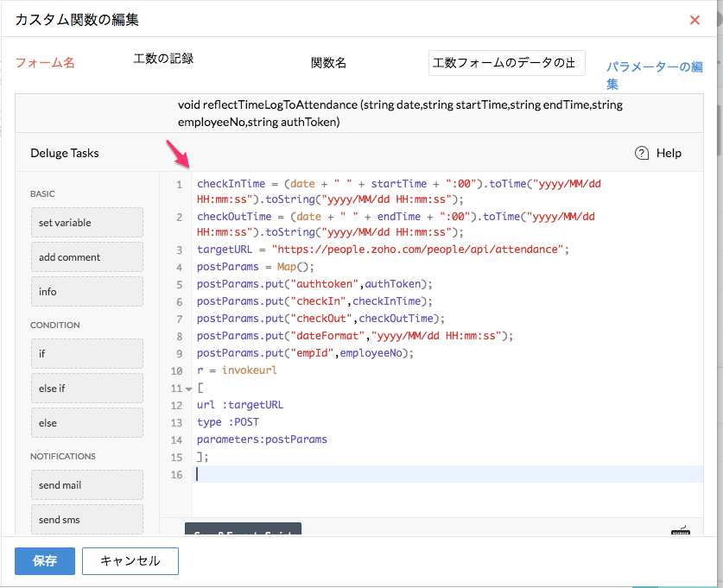This screenshot has height=588, width=723.
Task: Click the キャンセル cancel button
Action: point(130,561)
